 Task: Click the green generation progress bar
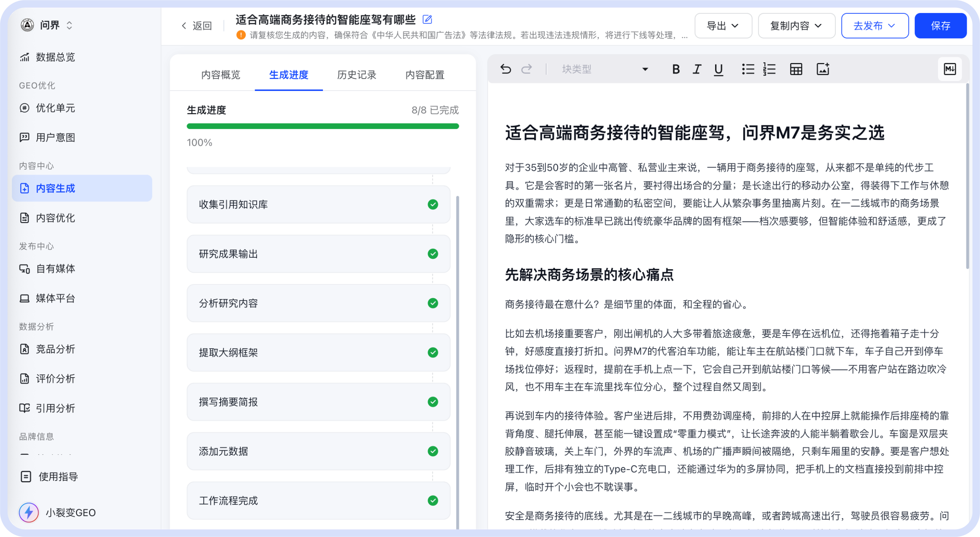(323, 126)
